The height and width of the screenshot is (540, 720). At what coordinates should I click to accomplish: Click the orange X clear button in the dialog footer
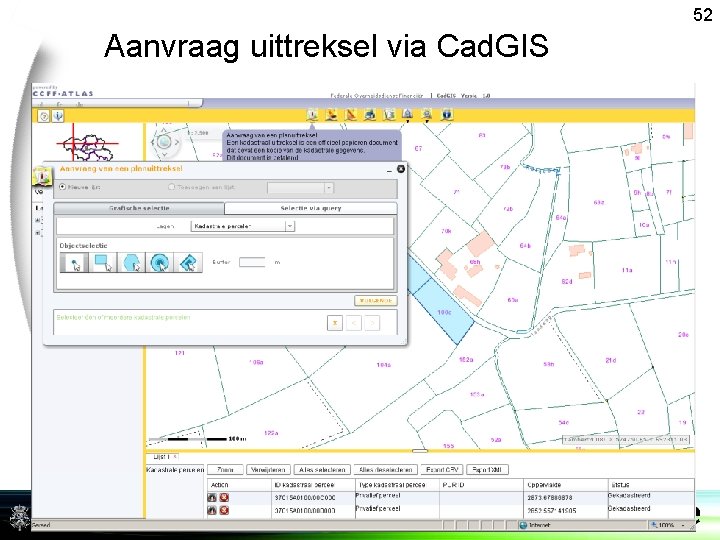[x=335, y=323]
